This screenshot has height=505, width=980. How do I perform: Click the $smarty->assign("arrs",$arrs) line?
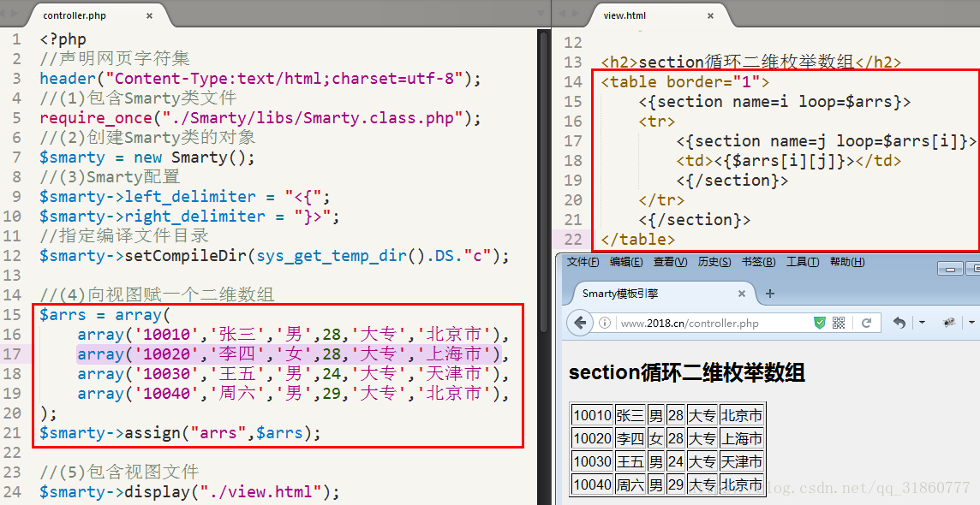click(x=180, y=432)
